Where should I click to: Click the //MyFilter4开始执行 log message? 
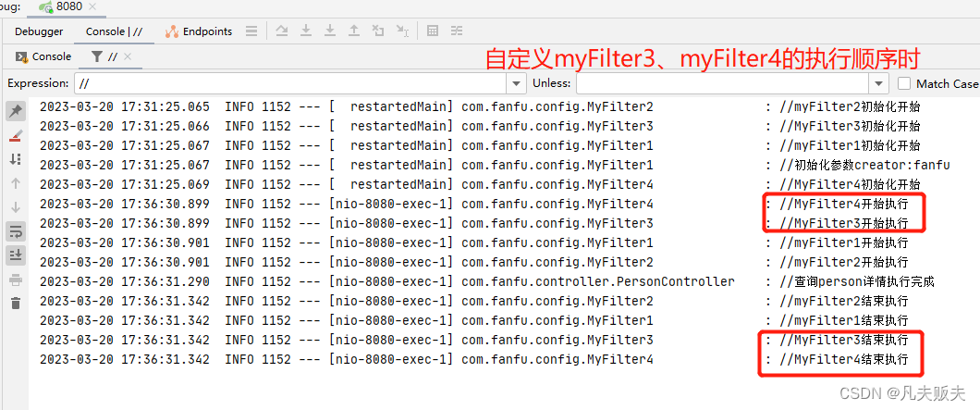[844, 204]
